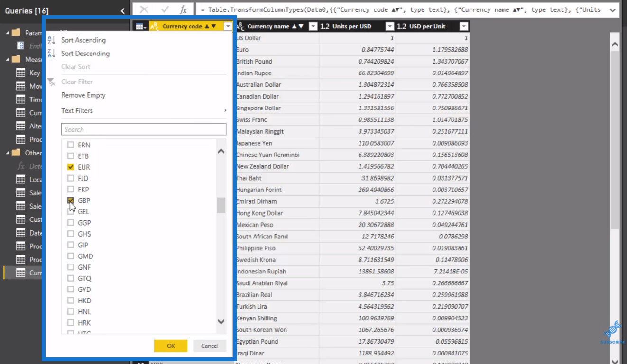627x364 pixels.
Task: Click the fx formula icon in formula bar
Action: tap(183, 10)
